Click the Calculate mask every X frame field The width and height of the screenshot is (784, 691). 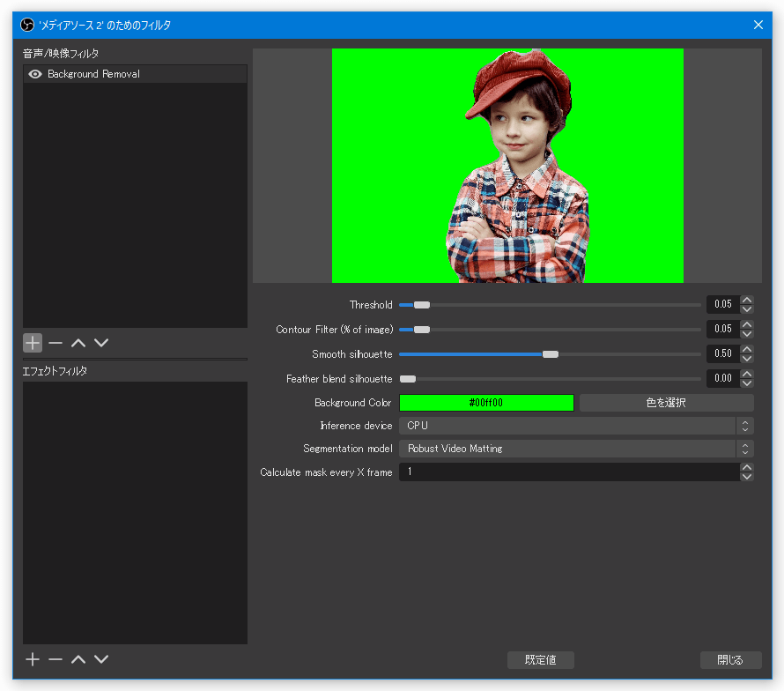569,472
